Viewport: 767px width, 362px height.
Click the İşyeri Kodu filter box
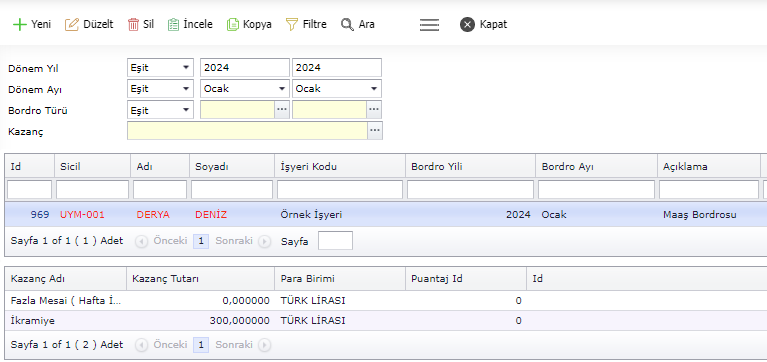tap(340, 189)
